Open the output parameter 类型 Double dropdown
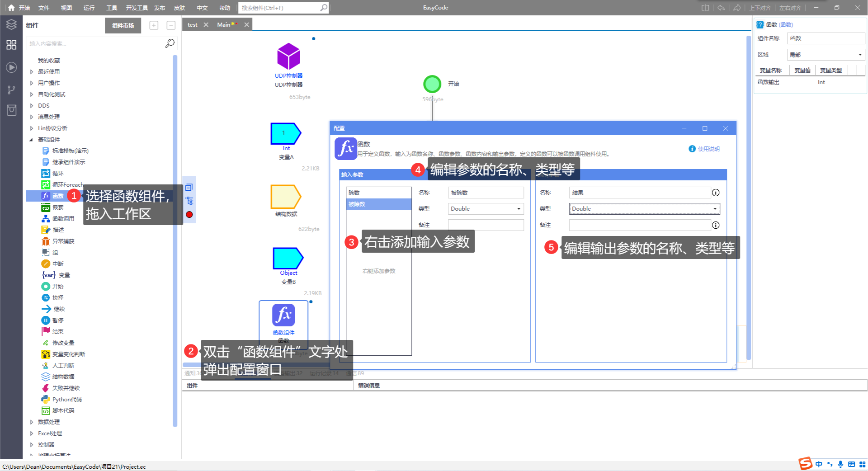Viewport: 868px width, 471px height. tap(644, 208)
